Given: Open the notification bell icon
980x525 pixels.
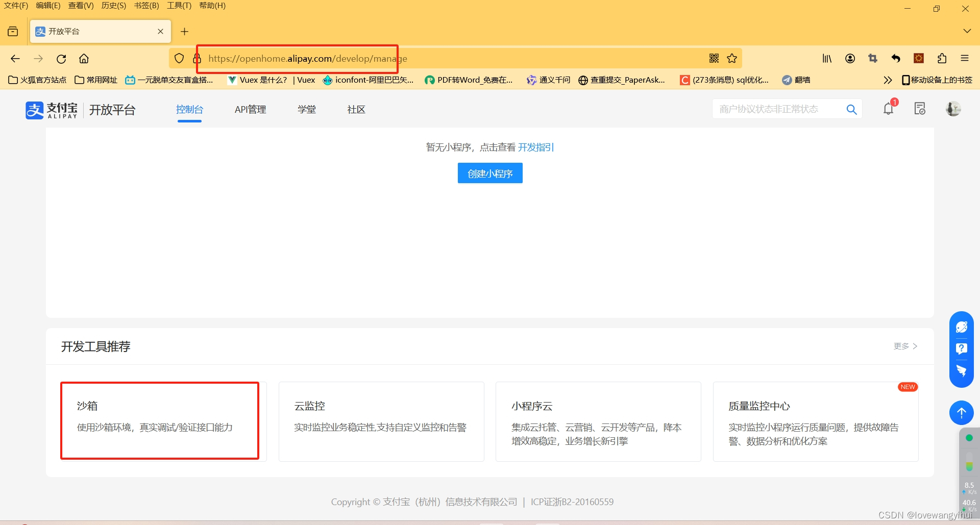Looking at the screenshot, I should (889, 109).
